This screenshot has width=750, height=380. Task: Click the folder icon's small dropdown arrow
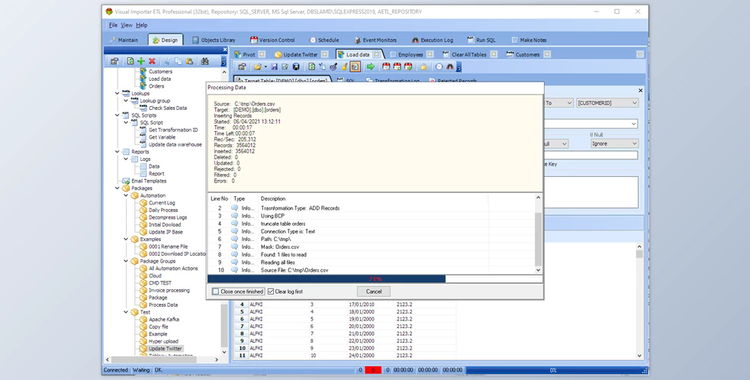coord(265,67)
